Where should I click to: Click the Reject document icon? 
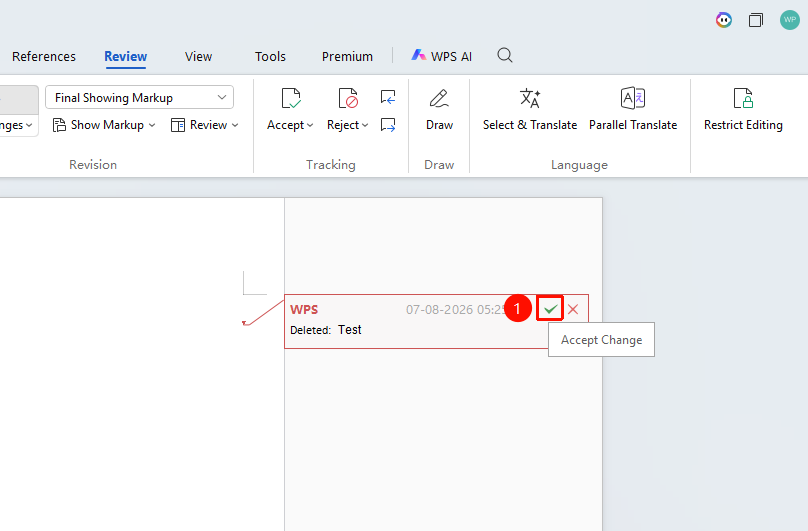pos(348,98)
